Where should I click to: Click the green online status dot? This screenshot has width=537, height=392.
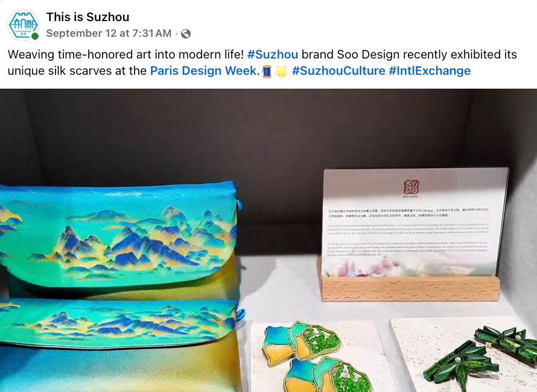[35, 36]
